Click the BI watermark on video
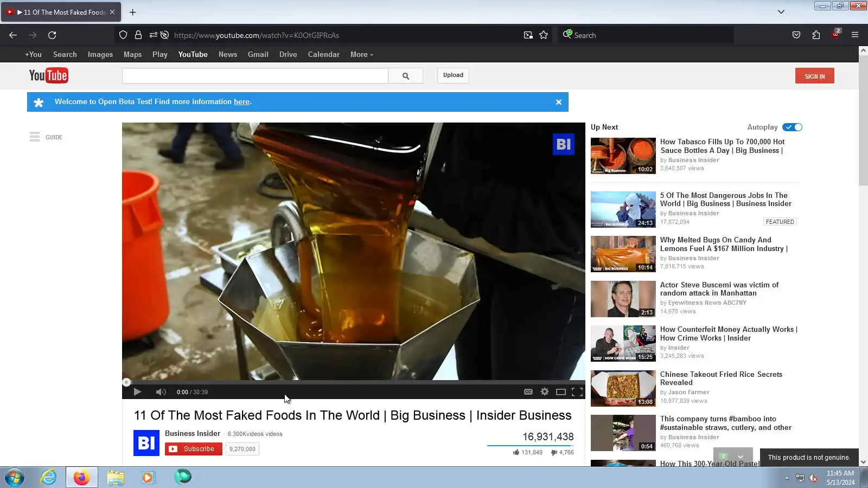The image size is (868, 488). [563, 144]
